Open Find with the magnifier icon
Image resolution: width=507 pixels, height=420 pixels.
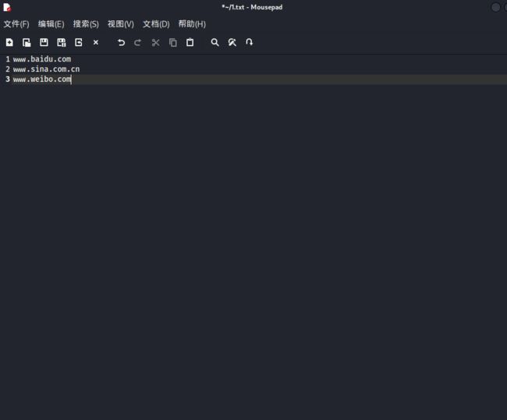(214, 42)
